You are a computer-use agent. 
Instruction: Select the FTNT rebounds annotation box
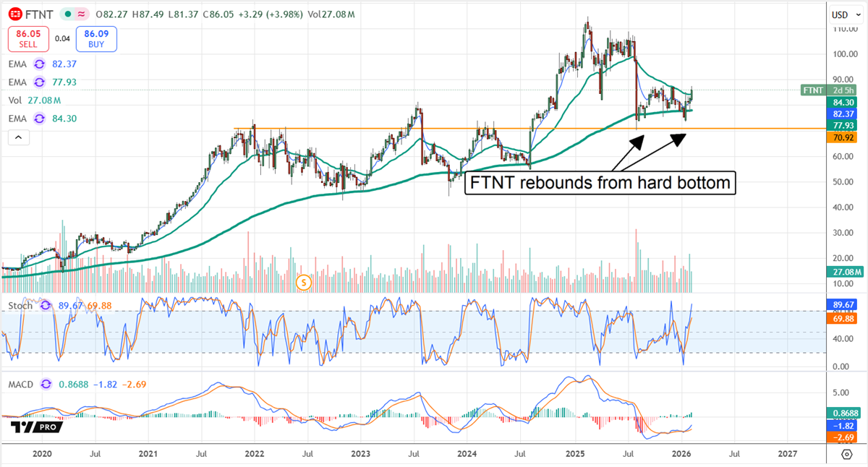(x=600, y=183)
